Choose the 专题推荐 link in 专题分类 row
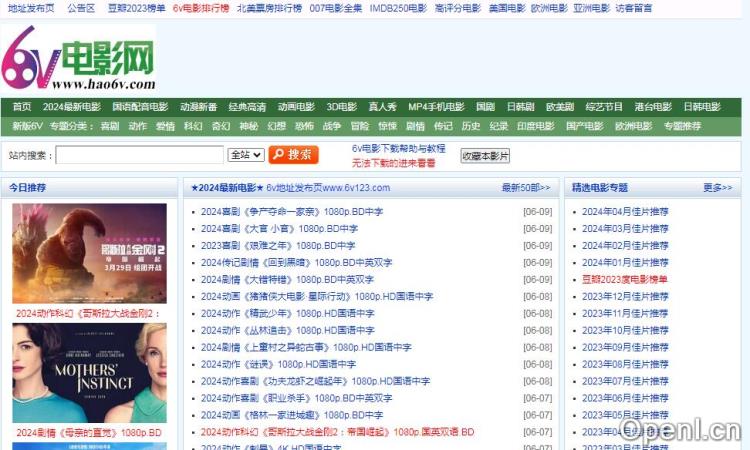The height and width of the screenshot is (450, 750). click(682, 126)
